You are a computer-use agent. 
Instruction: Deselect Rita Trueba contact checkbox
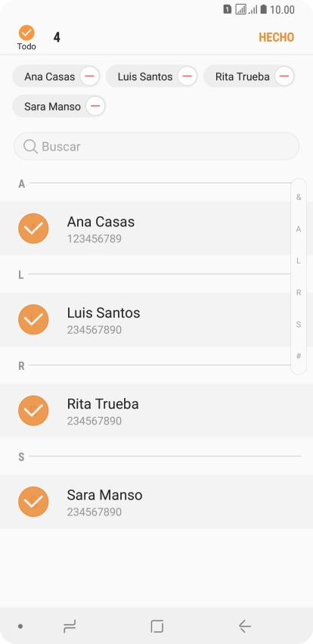click(33, 411)
